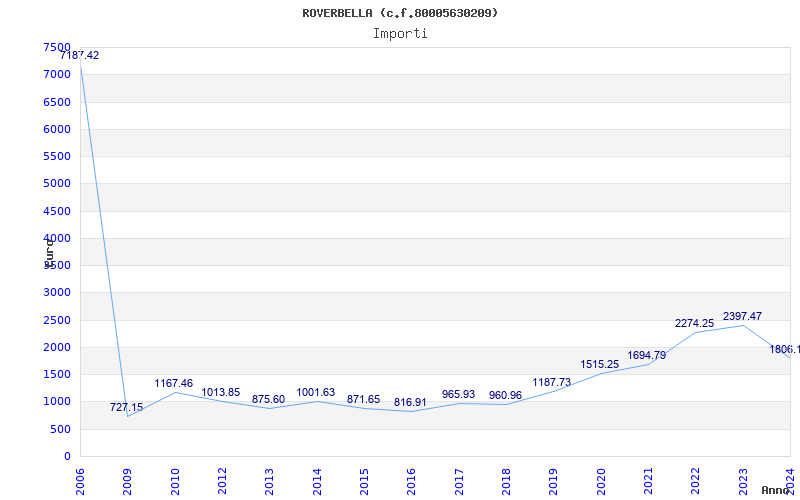Click the y-axis value 0
The height and width of the screenshot is (500, 800).
pos(67,457)
